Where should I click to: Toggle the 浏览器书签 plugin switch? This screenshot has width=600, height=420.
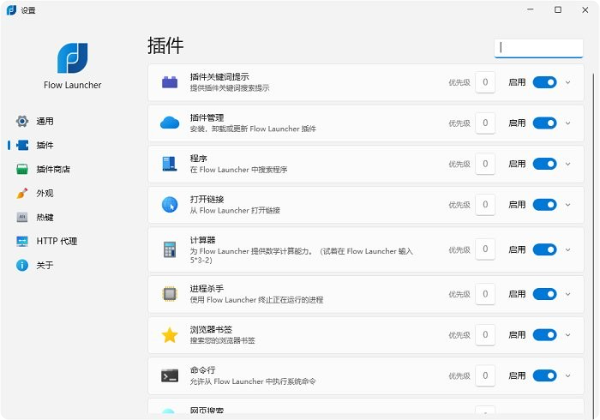tap(545, 335)
